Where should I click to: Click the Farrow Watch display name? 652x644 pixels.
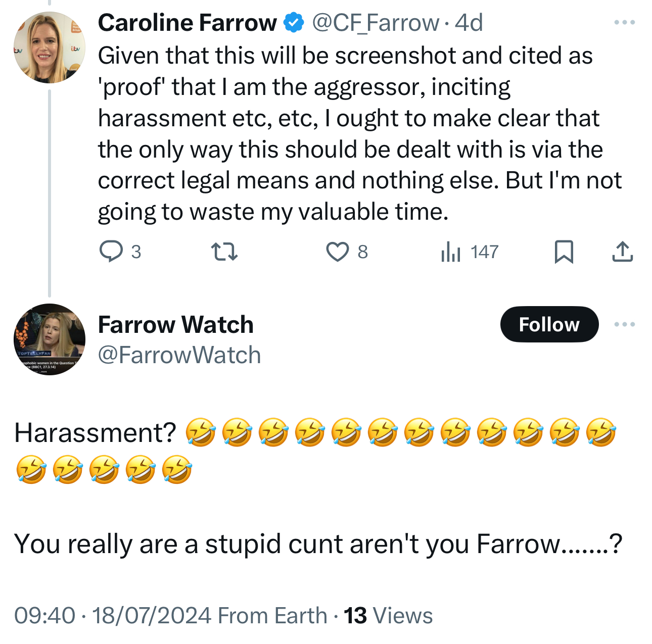[x=175, y=324]
